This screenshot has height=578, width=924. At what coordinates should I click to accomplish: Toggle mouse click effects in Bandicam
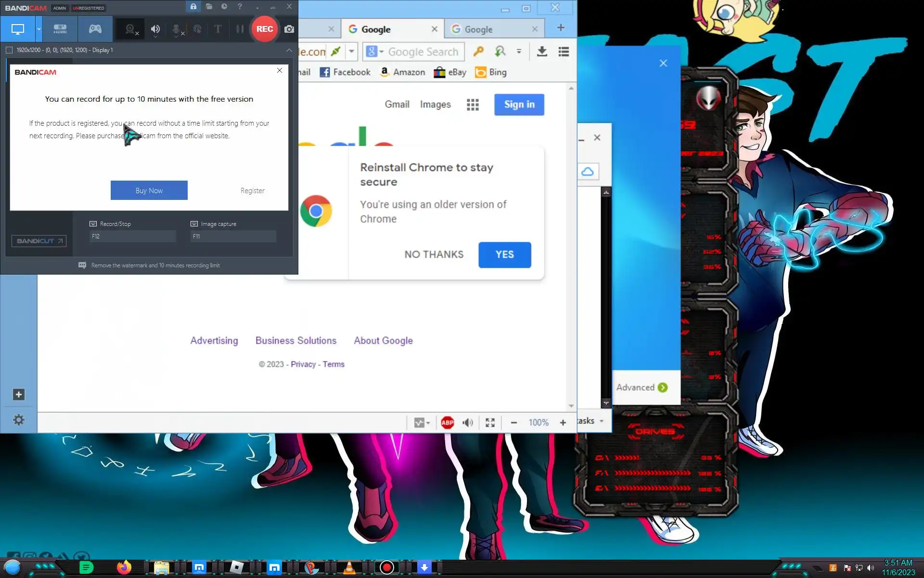[197, 29]
